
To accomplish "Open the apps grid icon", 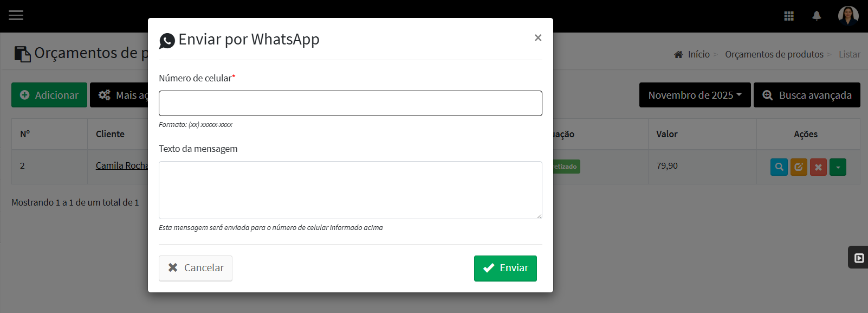I will 789,16.
